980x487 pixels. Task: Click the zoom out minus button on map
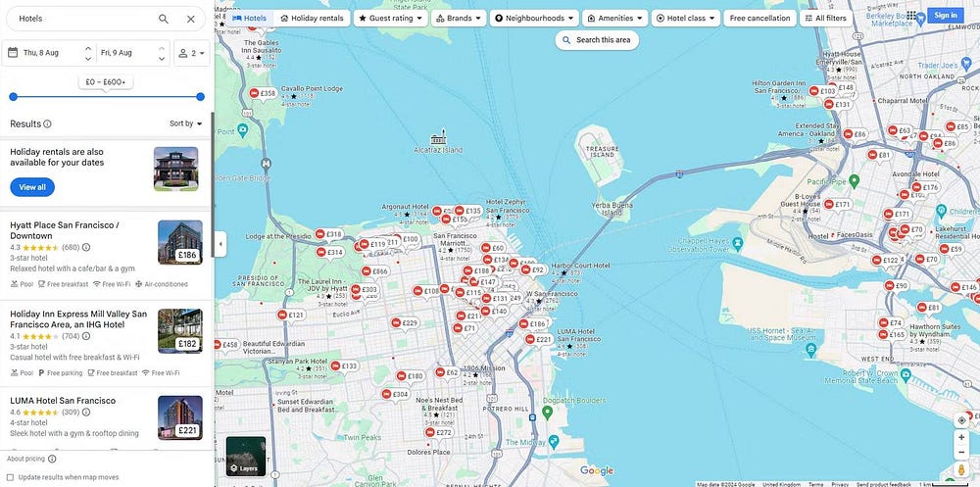point(961,453)
